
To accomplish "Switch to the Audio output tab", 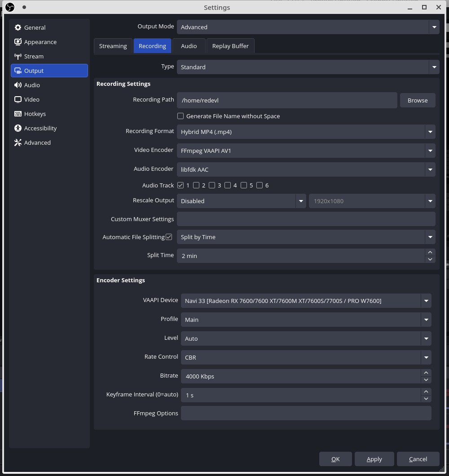I will pyautogui.click(x=189, y=46).
